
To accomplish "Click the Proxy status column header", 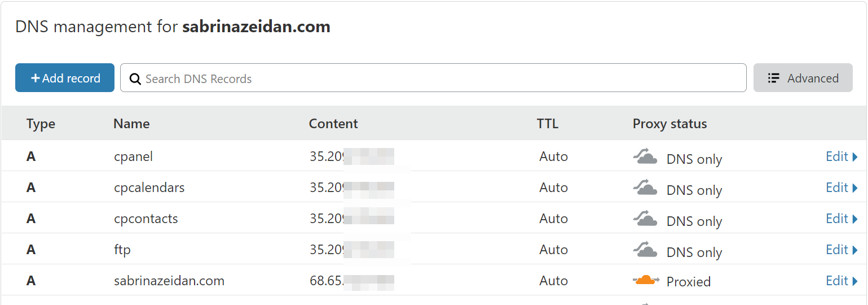I will (669, 124).
